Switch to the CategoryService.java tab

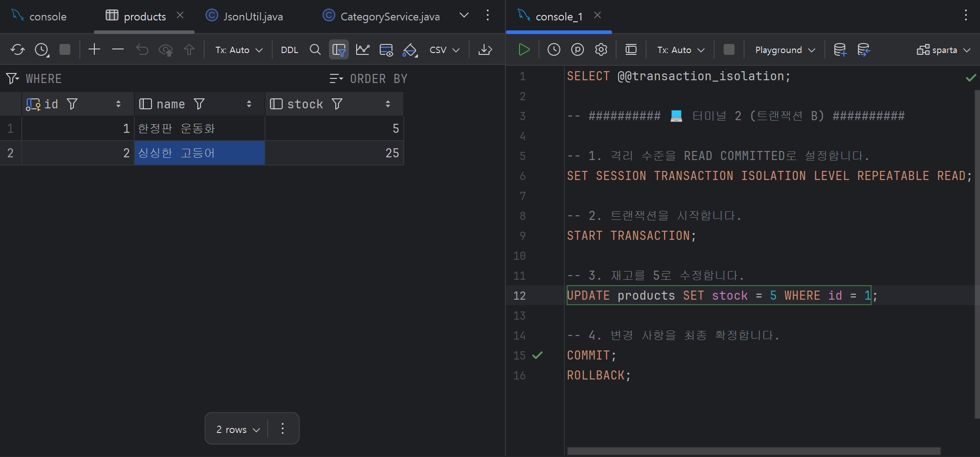coord(381,16)
